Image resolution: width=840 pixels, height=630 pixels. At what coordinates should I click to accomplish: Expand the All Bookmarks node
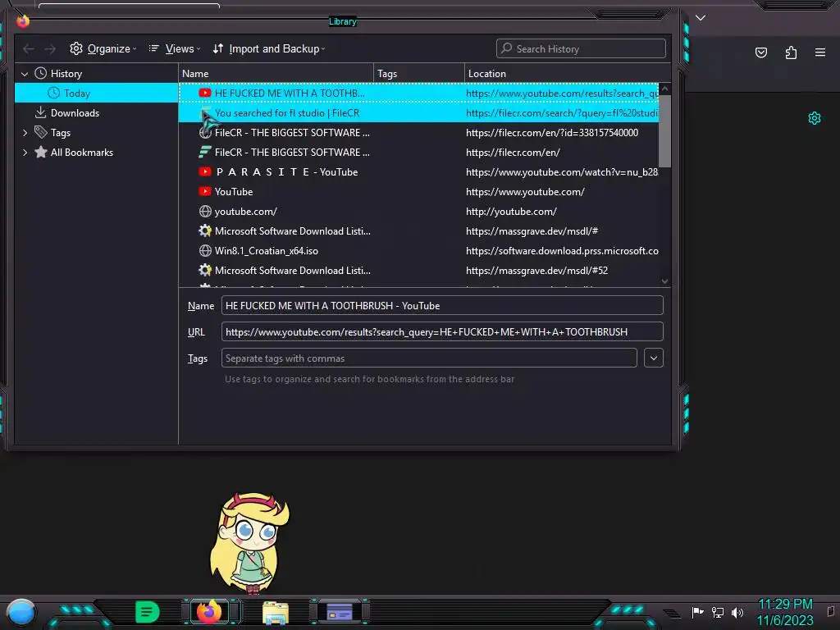pyautogui.click(x=25, y=152)
